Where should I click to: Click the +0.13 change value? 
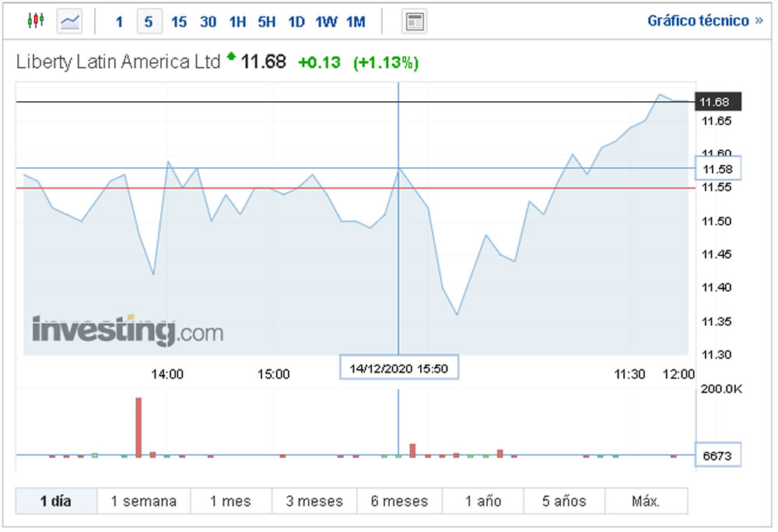pos(319,62)
